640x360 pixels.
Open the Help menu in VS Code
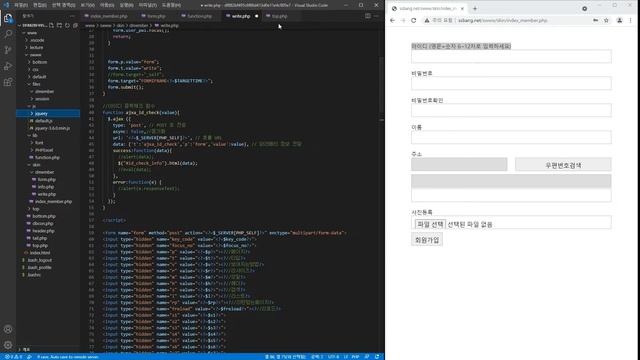tap(171, 5)
